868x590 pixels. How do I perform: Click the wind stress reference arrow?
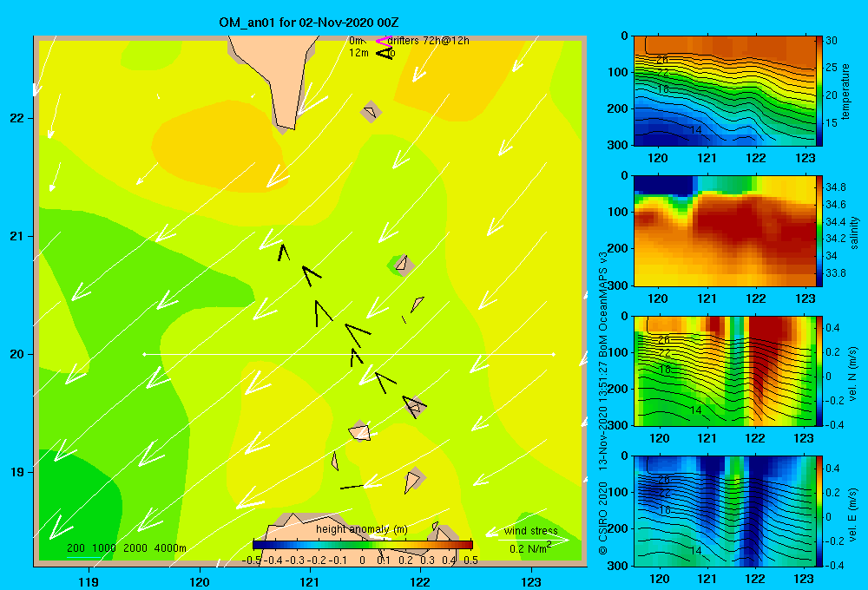coord(533,539)
